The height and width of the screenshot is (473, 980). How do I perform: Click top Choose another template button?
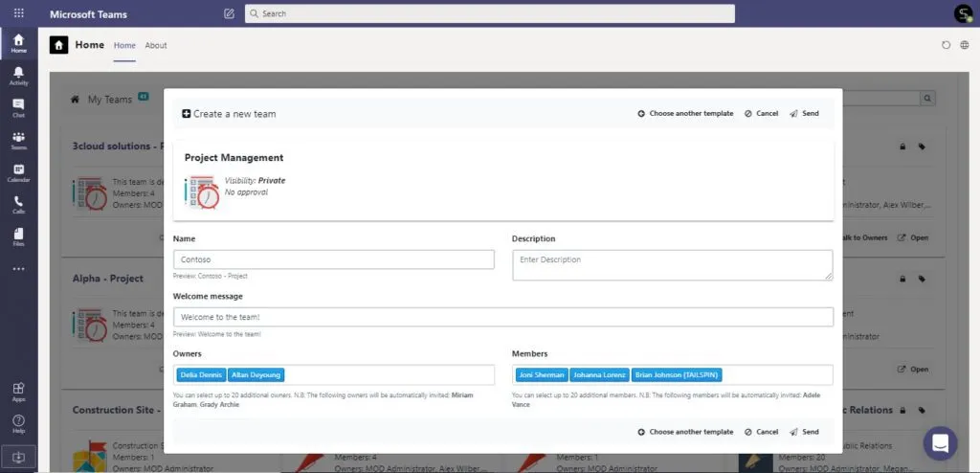click(x=685, y=114)
